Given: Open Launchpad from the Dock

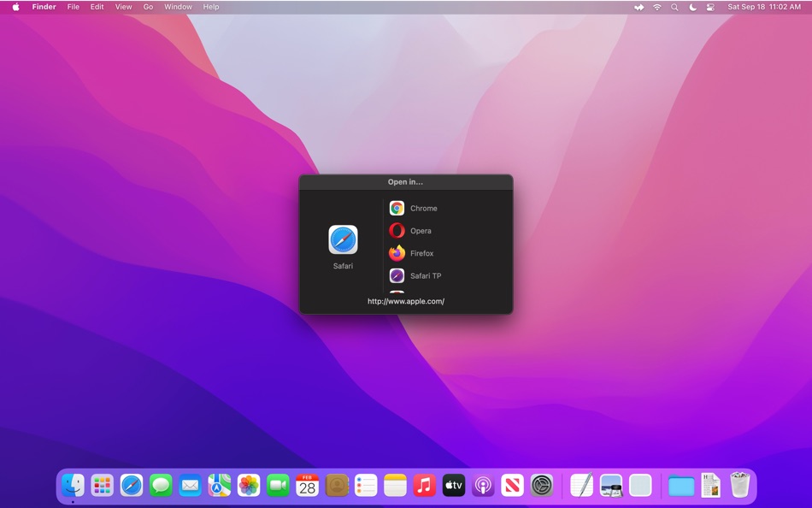Looking at the screenshot, I should point(102,486).
